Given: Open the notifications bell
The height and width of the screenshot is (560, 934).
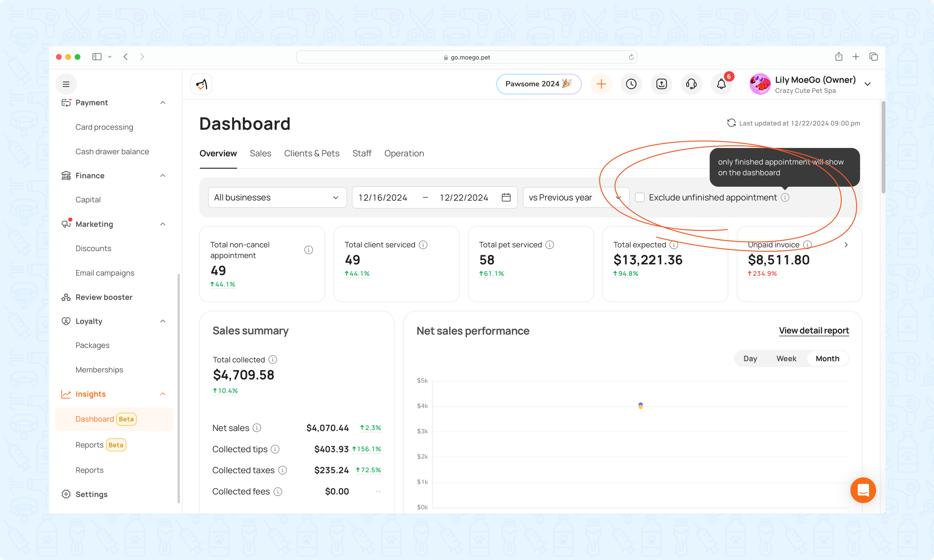Looking at the screenshot, I should click(721, 84).
